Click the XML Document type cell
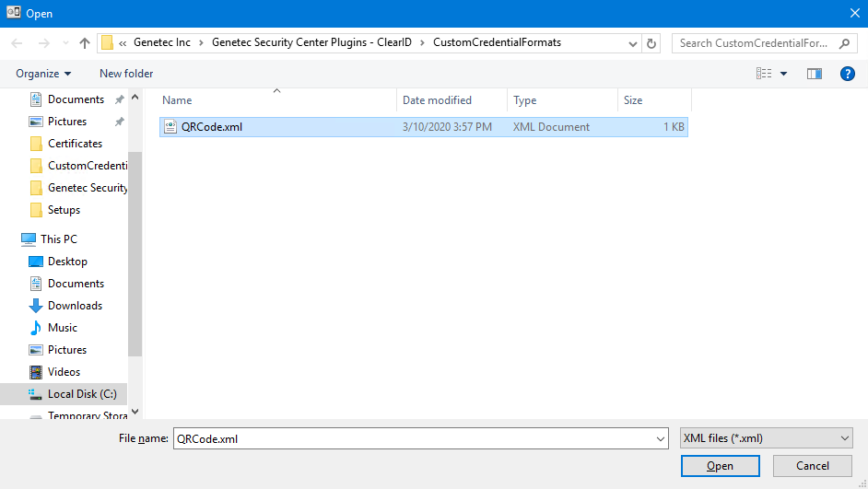 [551, 127]
